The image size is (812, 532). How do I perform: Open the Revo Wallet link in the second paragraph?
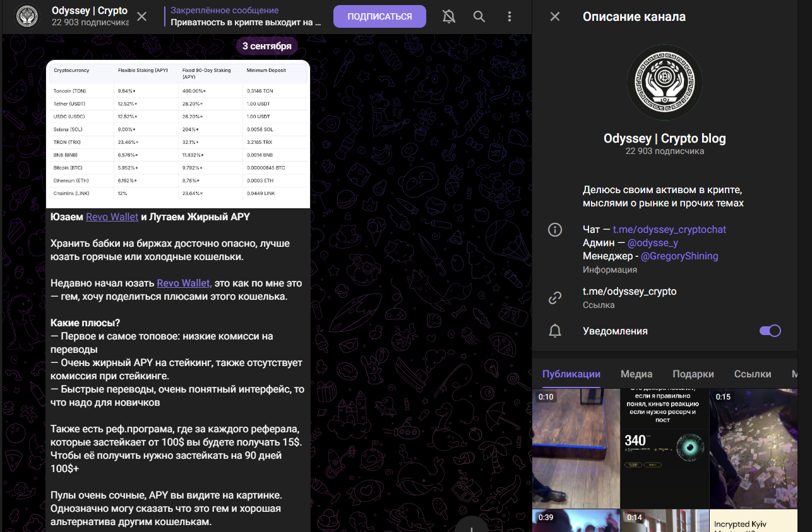point(184,283)
